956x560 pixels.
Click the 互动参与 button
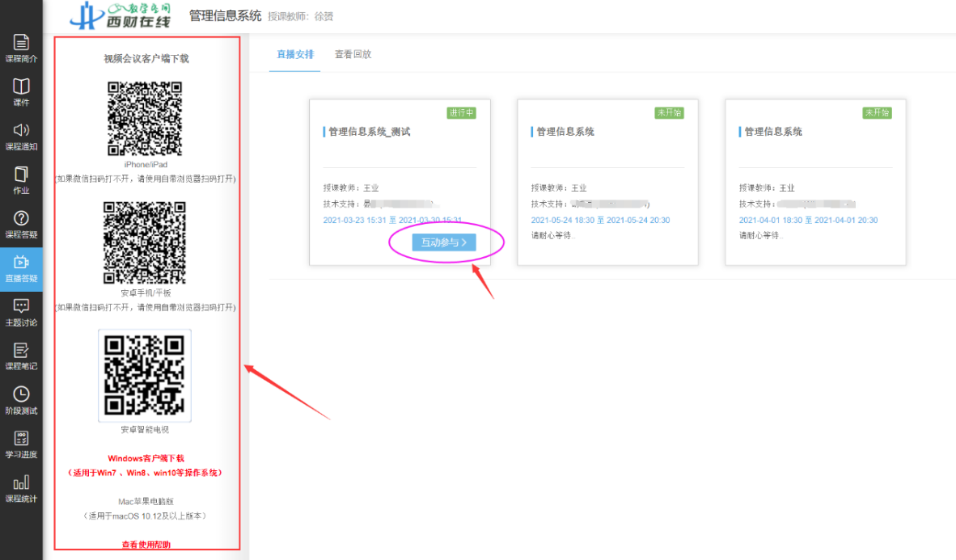point(443,242)
